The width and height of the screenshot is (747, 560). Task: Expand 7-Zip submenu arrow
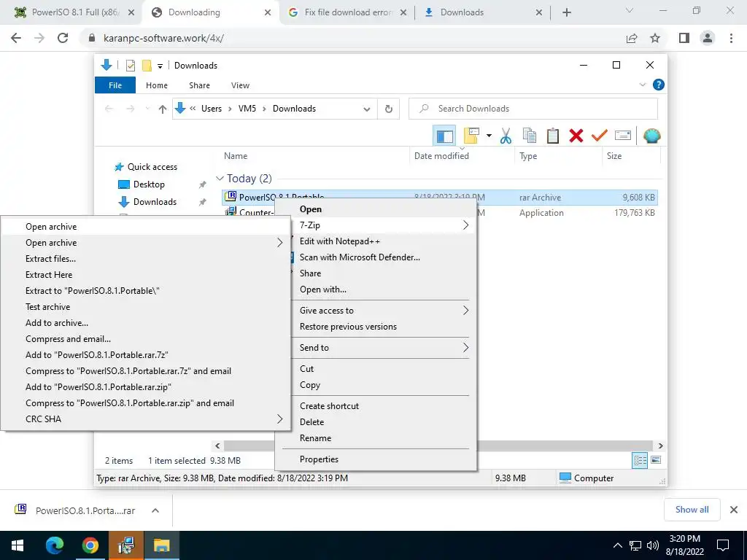pos(466,225)
